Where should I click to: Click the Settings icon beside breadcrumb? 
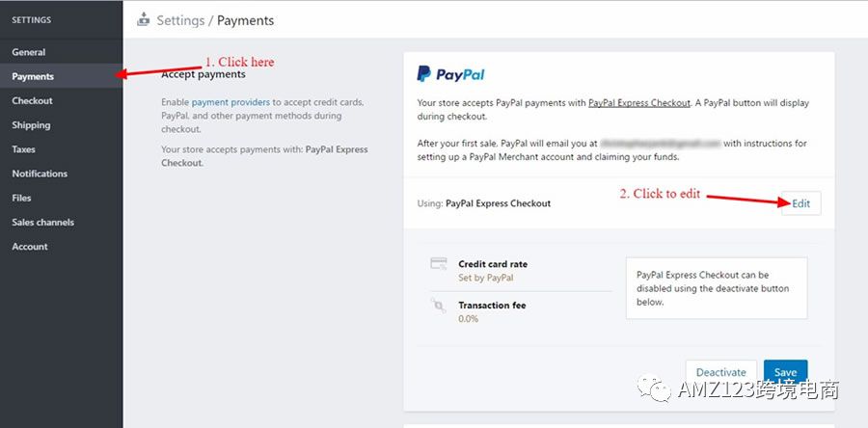[x=144, y=19]
